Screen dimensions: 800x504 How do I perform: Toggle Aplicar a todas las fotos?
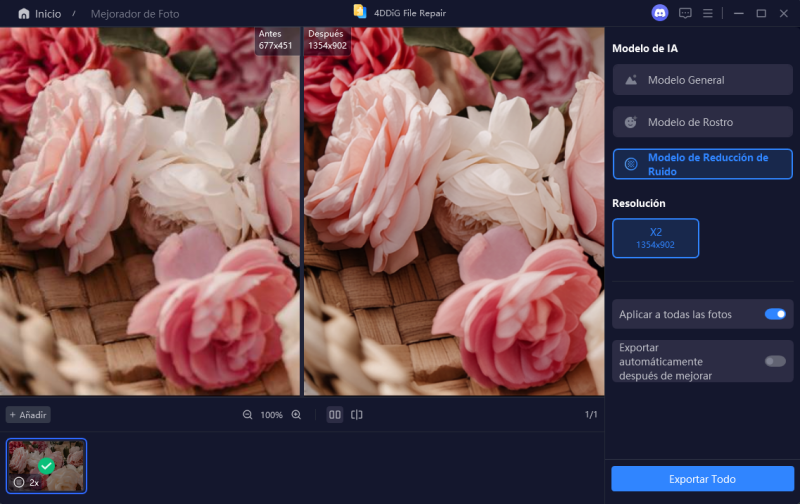click(775, 314)
